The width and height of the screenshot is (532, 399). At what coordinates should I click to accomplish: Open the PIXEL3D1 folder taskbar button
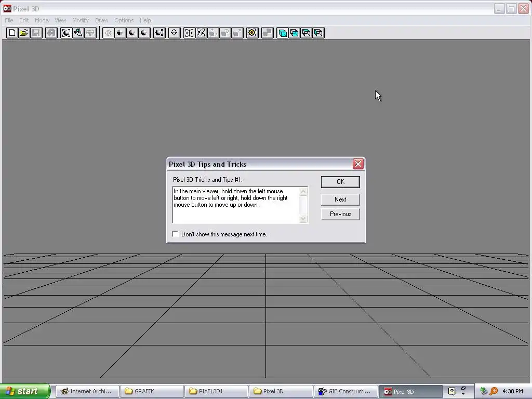(217, 391)
